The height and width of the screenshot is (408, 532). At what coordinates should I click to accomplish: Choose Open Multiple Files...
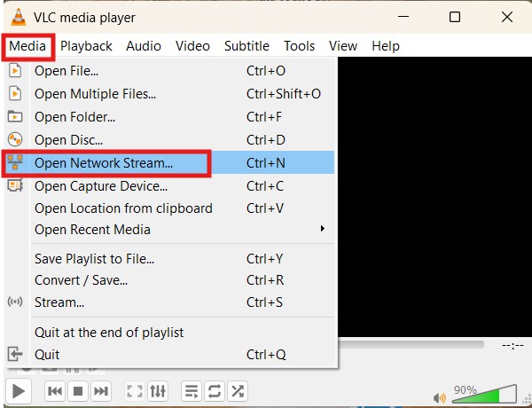point(169,94)
